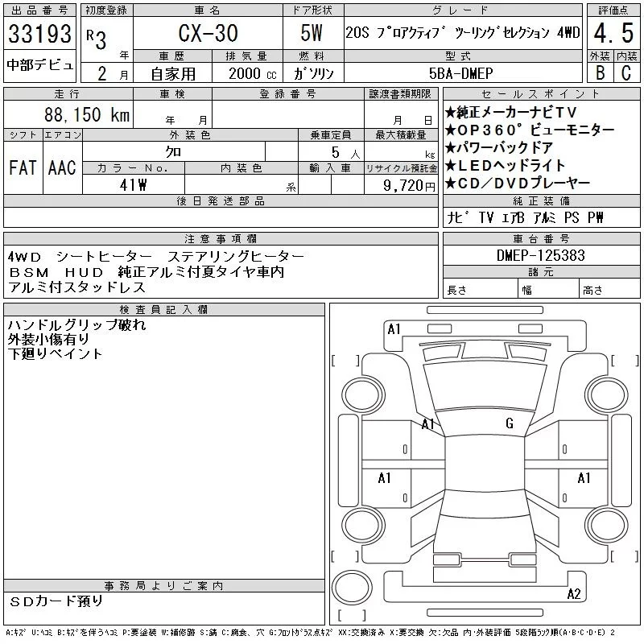Select the 車台番号 header
The width and height of the screenshot is (644, 644).
tap(541, 238)
